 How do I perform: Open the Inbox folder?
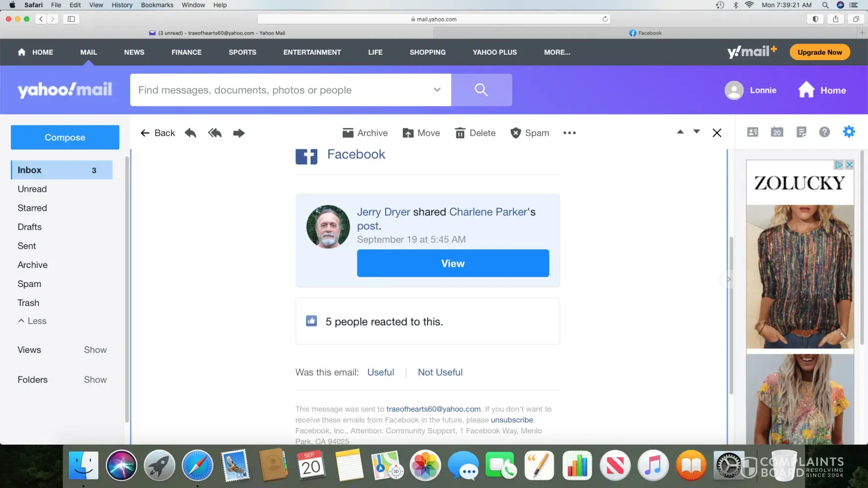tap(62, 170)
